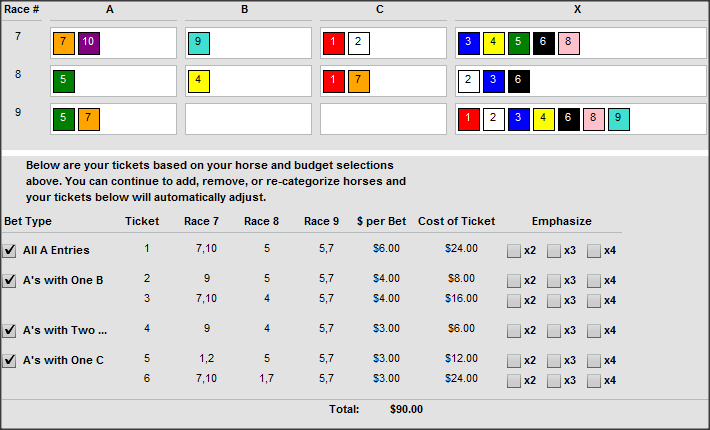Click teal horse 9 in Race 7 column B

point(198,43)
